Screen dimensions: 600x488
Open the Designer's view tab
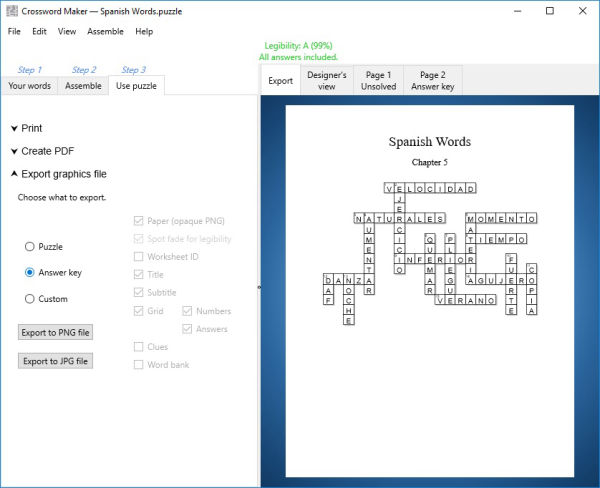click(327, 80)
